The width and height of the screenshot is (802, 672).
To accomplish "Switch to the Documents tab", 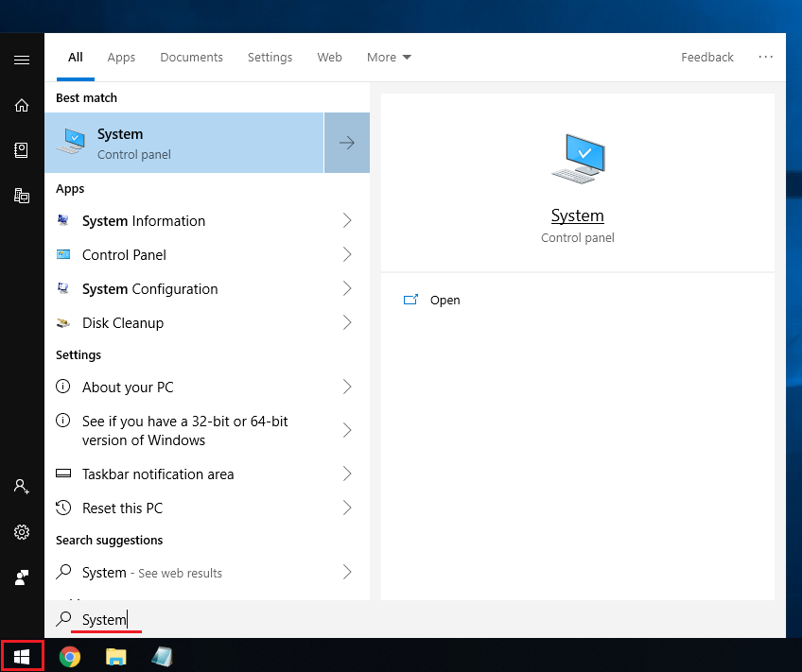I will click(191, 58).
